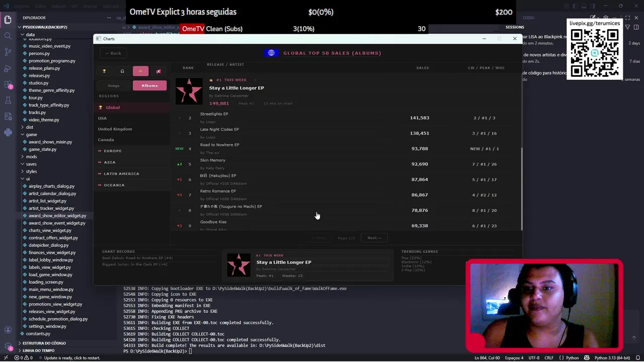
Task: Select the Road to Nowhere EP row
Action: pos(347,149)
